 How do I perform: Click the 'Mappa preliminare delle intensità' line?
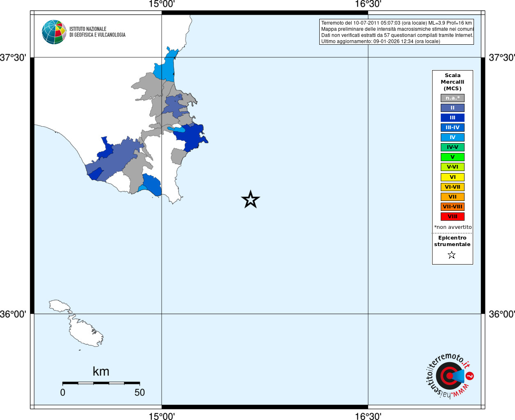(x=397, y=29)
